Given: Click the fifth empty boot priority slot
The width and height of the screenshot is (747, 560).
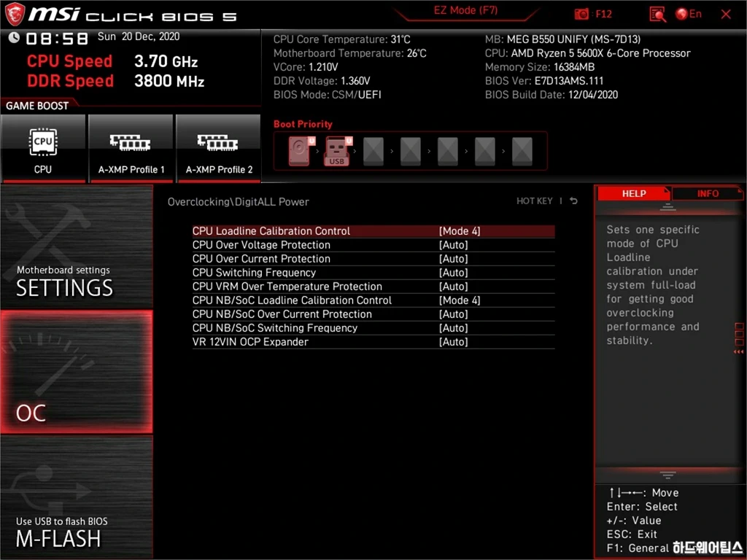Looking at the screenshot, I should (x=448, y=151).
